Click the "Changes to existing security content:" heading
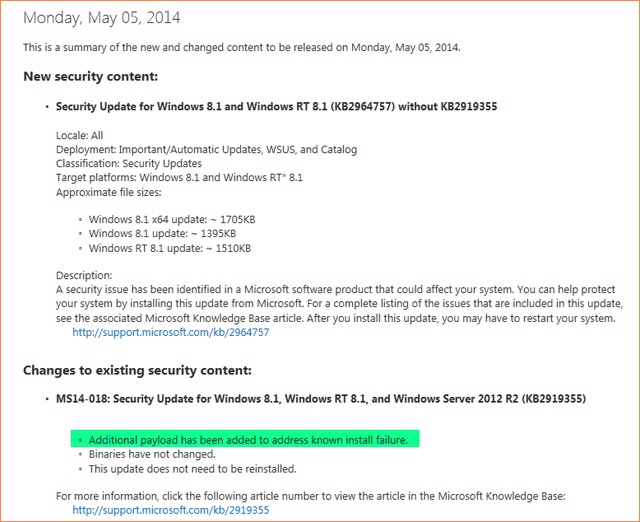 (x=137, y=370)
